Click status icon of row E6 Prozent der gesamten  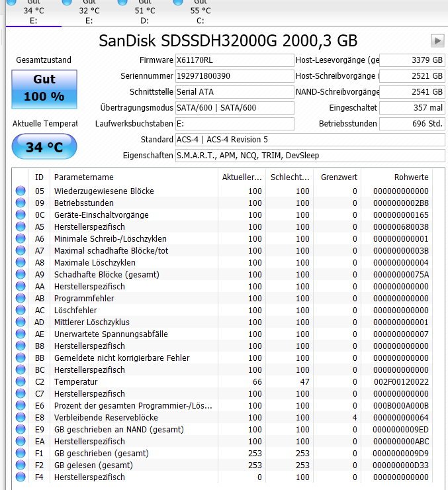[21, 405]
